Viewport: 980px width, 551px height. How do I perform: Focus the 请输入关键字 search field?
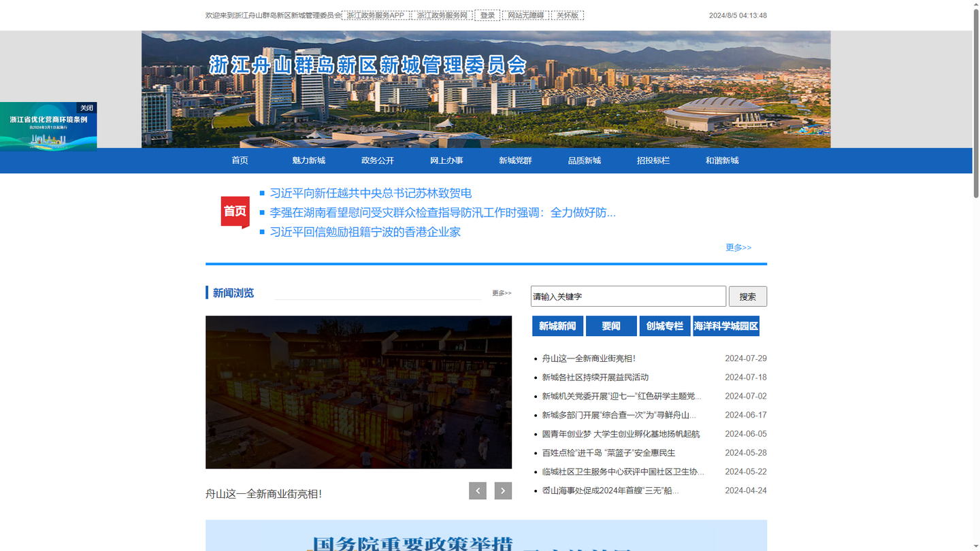click(628, 297)
